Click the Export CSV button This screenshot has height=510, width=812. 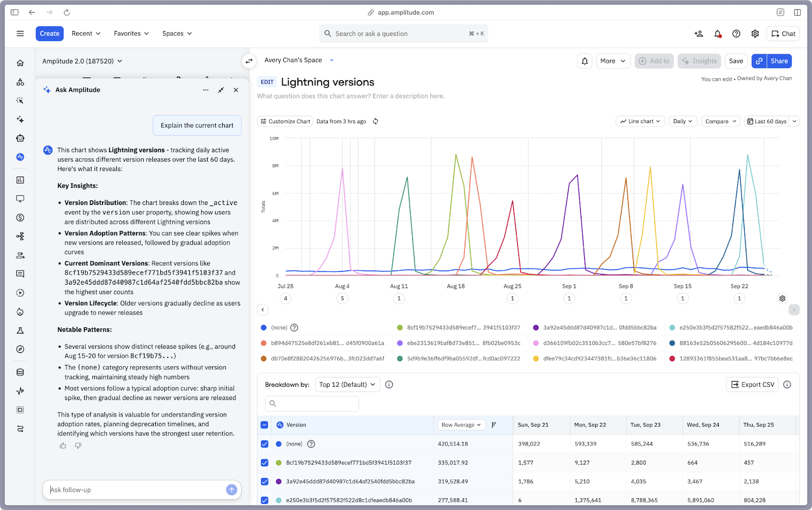click(753, 385)
